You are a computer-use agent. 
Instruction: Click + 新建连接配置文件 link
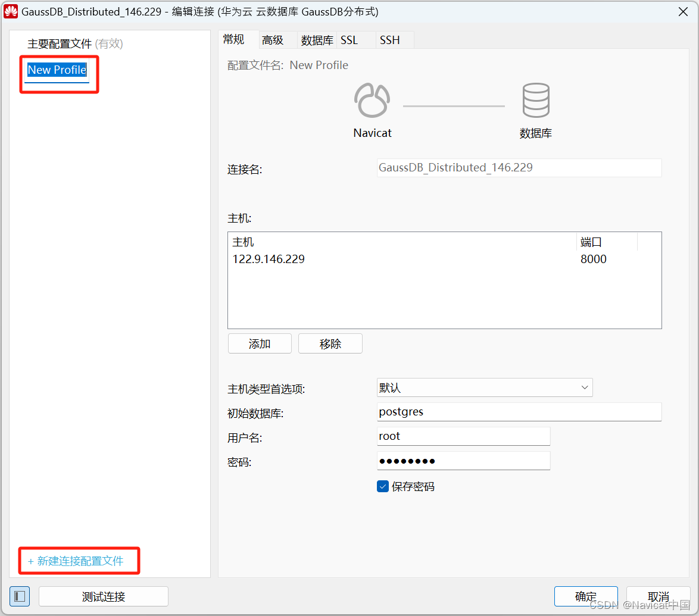pyautogui.click(x=76, y=561)
